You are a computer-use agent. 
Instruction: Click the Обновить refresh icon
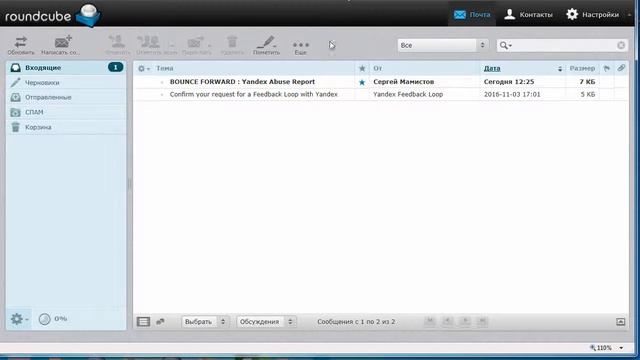click(x=21, y=42)
